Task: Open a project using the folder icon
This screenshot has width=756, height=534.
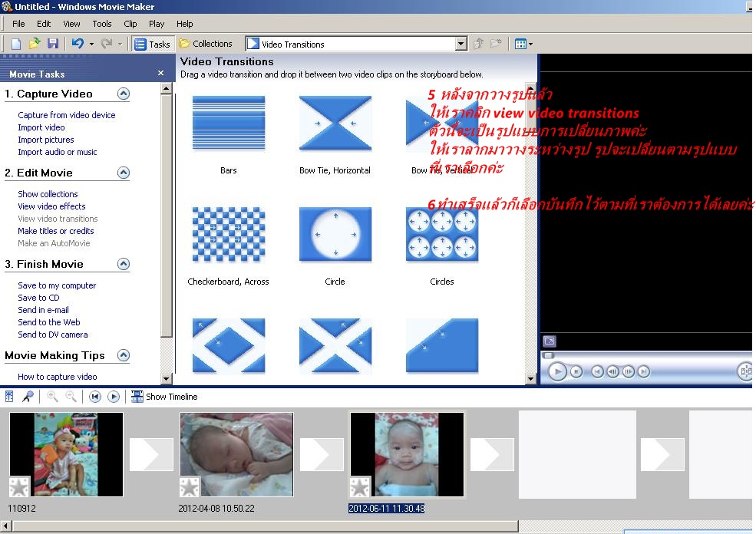Action: coord(35,44)
